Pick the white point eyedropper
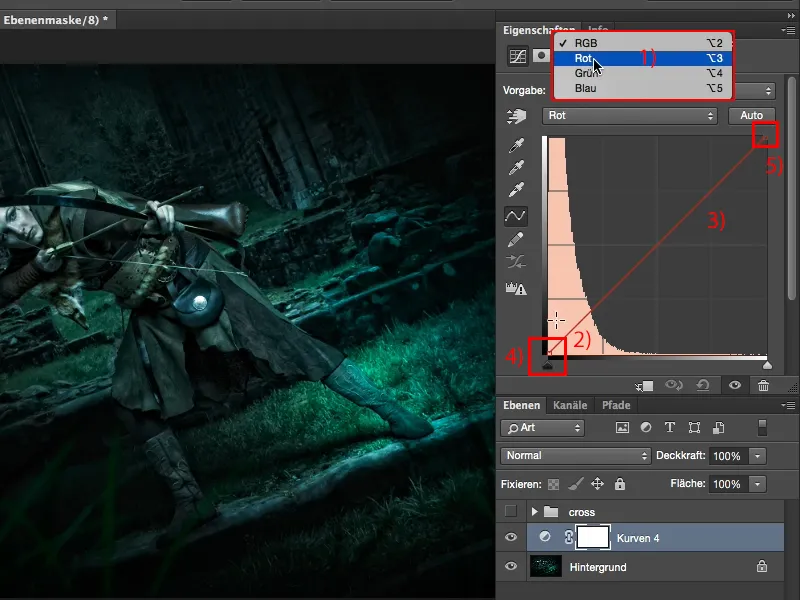The width and height of the screenshot is (800, 600). coord(516,189)
